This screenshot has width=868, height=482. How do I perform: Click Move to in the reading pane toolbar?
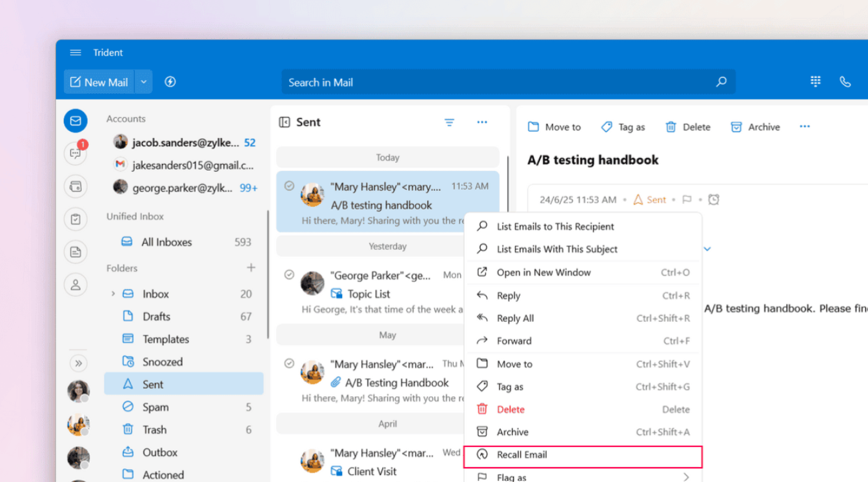click(554, 127)
